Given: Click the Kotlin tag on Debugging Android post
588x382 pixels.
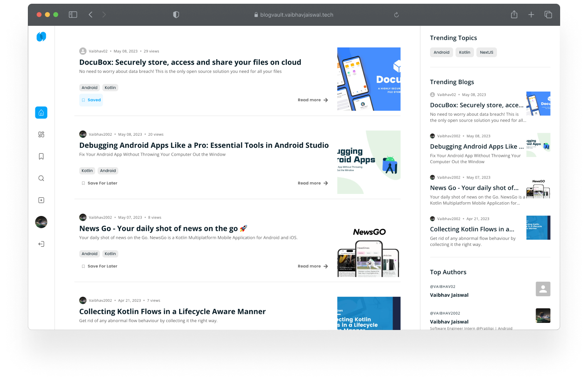Looking at the screenshot, I should (x=87, y=171).
